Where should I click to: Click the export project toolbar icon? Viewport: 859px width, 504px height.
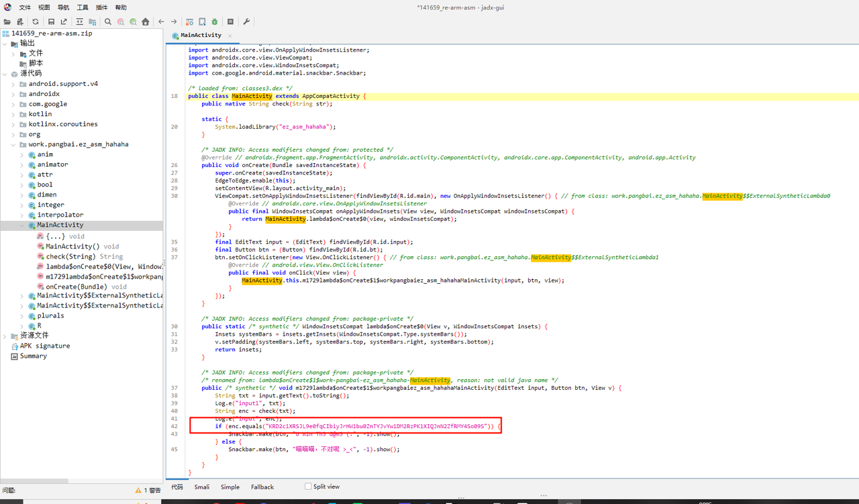click(x=64, y=21)
